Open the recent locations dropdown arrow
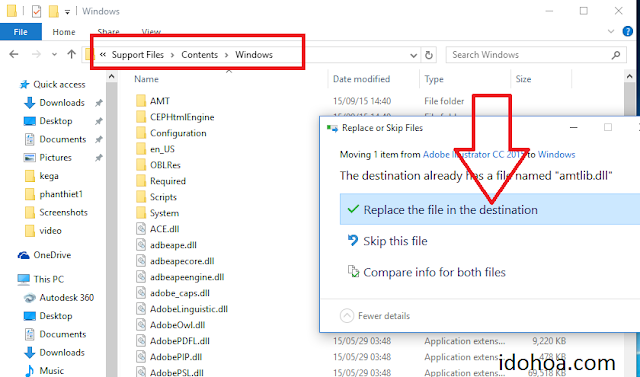Viewport: 640px width, 377px height. point(54,55)
